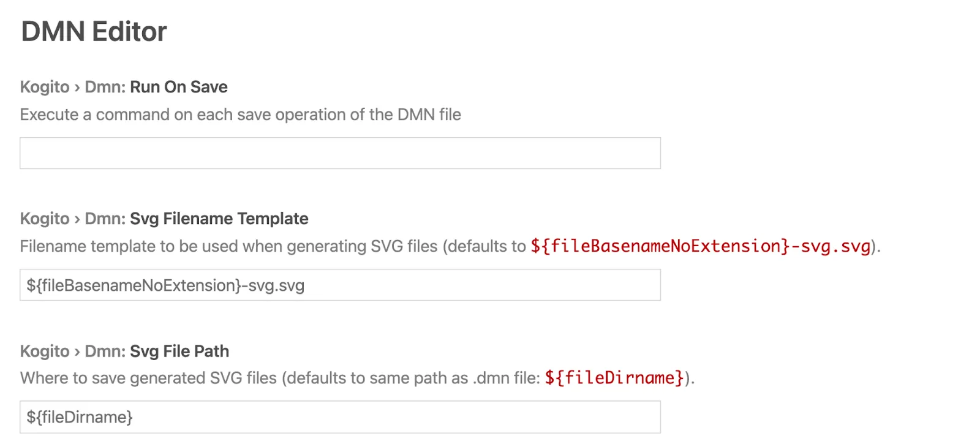980x447 pixels.
Task: Select the DMN Editor section heading
Action: tap(94, 32)
